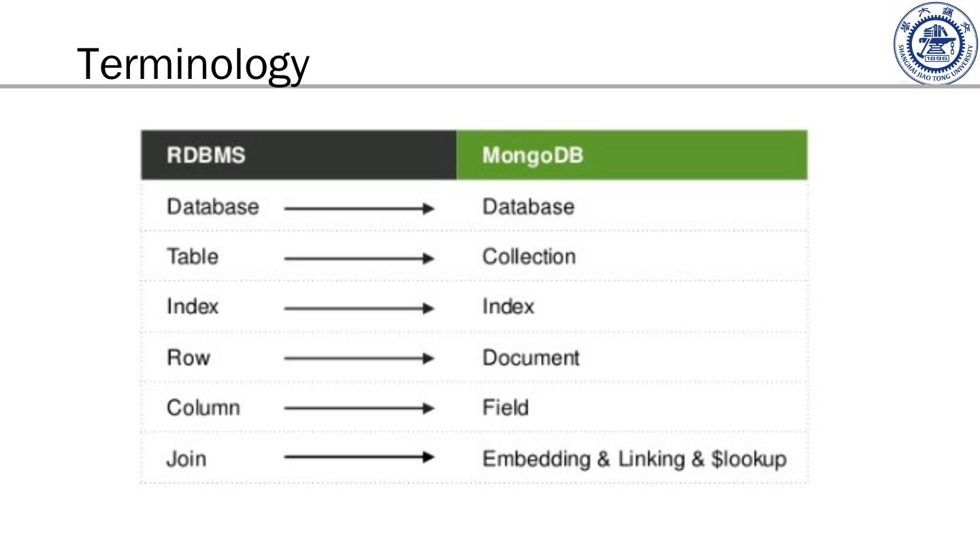This screenshot has height=551, width=980.
Task: Click the green MongoDB column header
Action: 533,155
